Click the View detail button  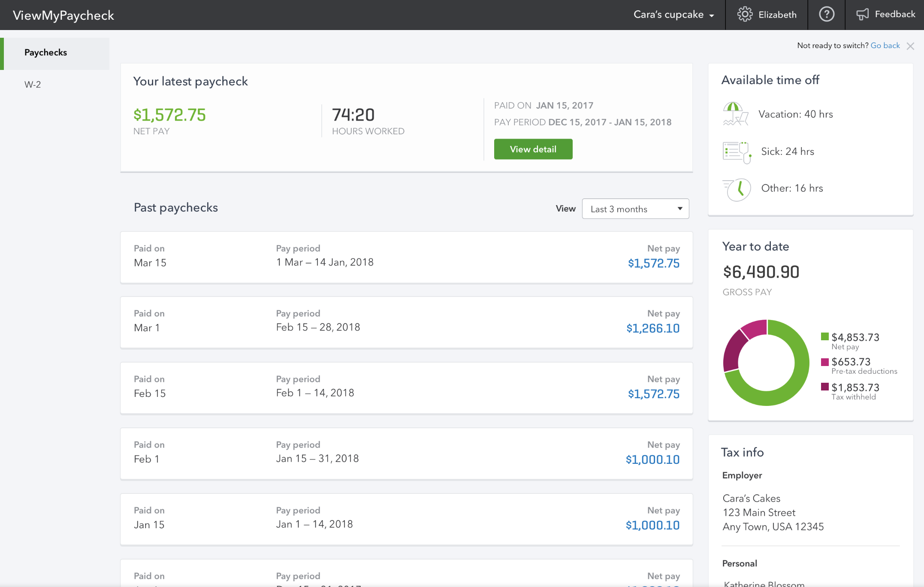533,149
